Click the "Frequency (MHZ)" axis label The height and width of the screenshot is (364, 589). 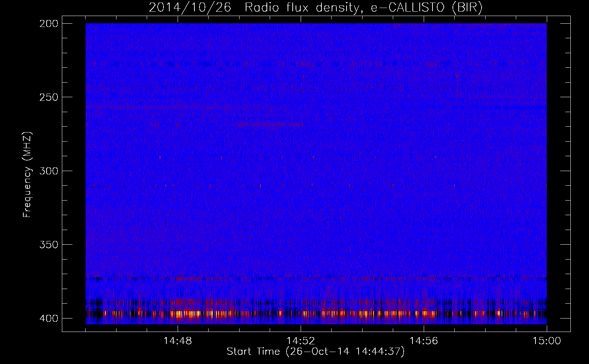click(x=27, y=174)
